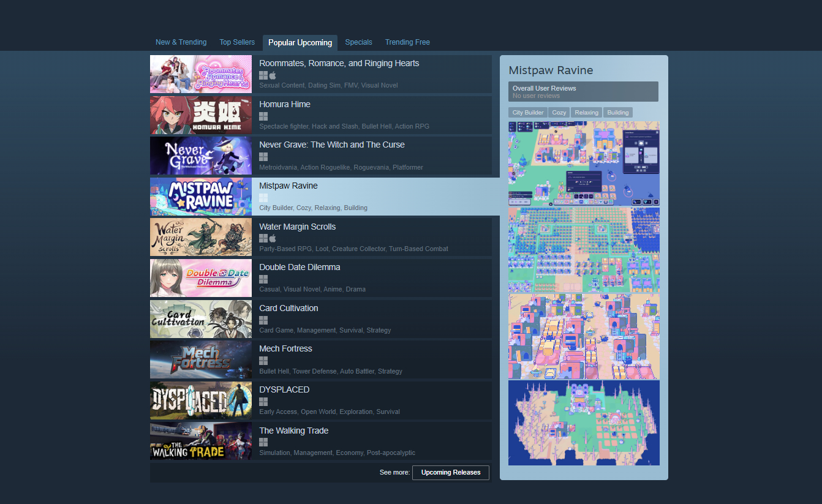Select the Cozy tag in preview panel
Screen dimensions: 822x504
(x=559, y=113)
